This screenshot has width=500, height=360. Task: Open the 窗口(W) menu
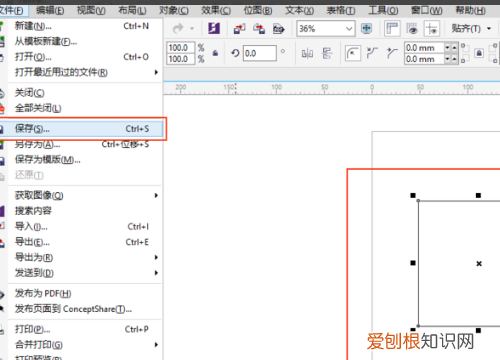(427, 11)
